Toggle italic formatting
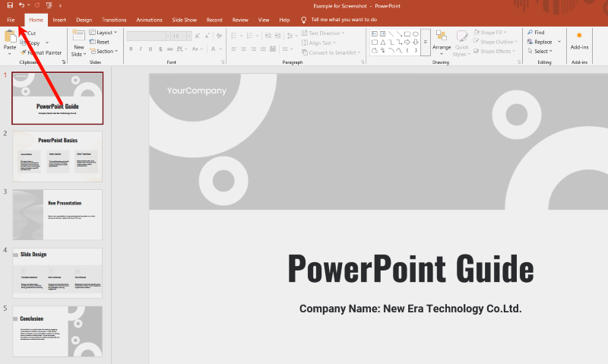The height and width of the screenshot is (364, 608). [141, 49]
